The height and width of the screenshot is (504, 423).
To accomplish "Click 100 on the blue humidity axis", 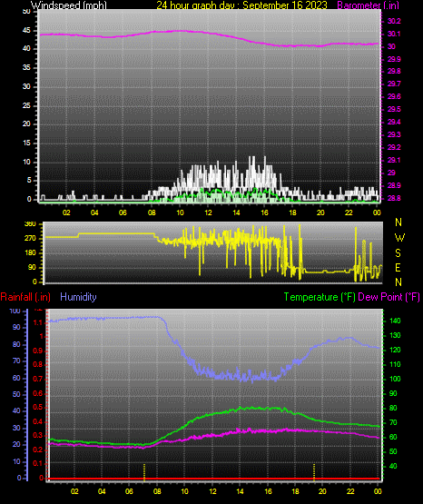I will (x=15, y=311).
